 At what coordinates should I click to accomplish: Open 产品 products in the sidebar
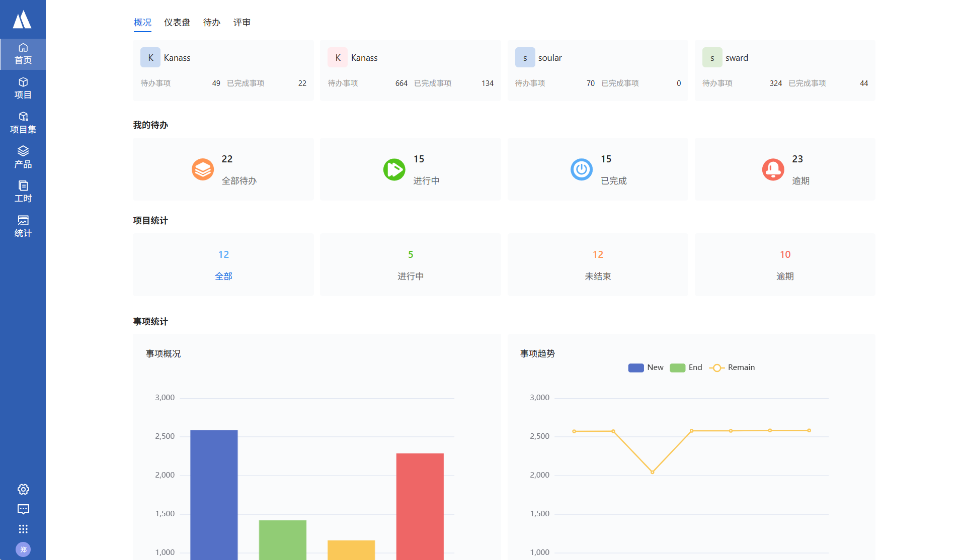coord(23,157)
